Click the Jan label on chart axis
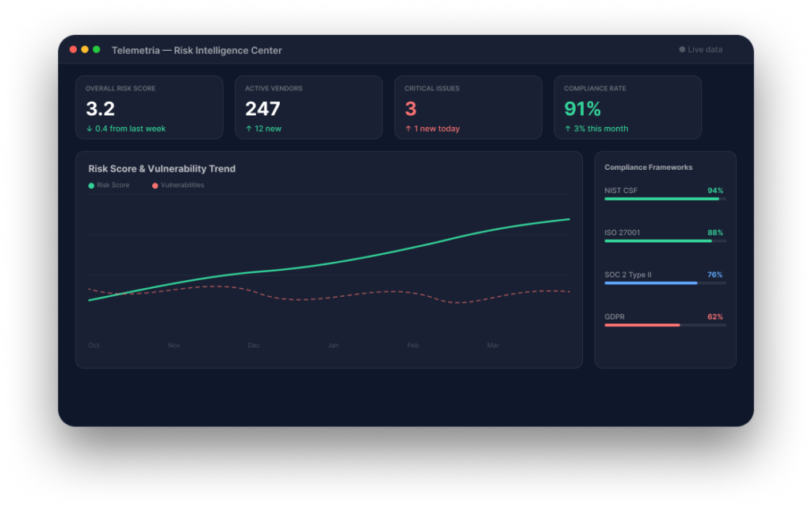Image resolution: width=812 pixels, height=508 pixels. click(x=333, y=346)
